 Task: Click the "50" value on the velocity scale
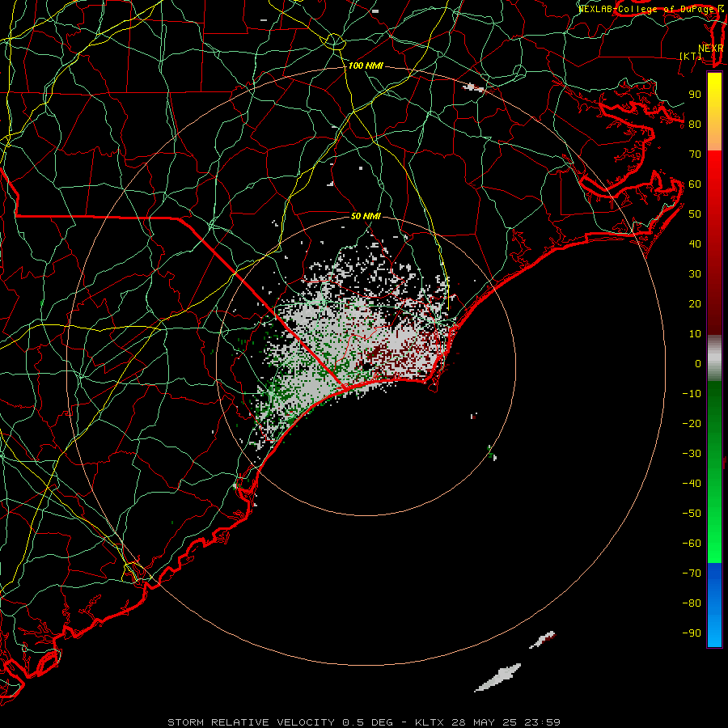pyautogui.click(x=695, y=214)
